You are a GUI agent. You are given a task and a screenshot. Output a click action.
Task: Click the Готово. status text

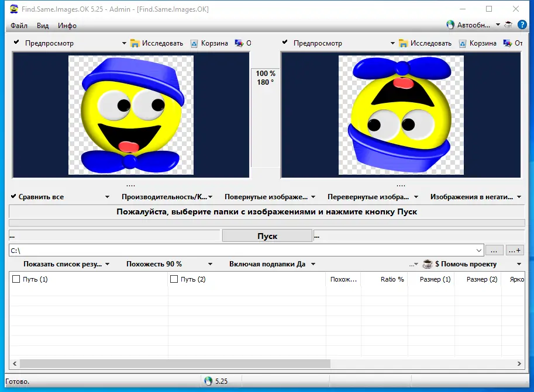tap(17, 381)
